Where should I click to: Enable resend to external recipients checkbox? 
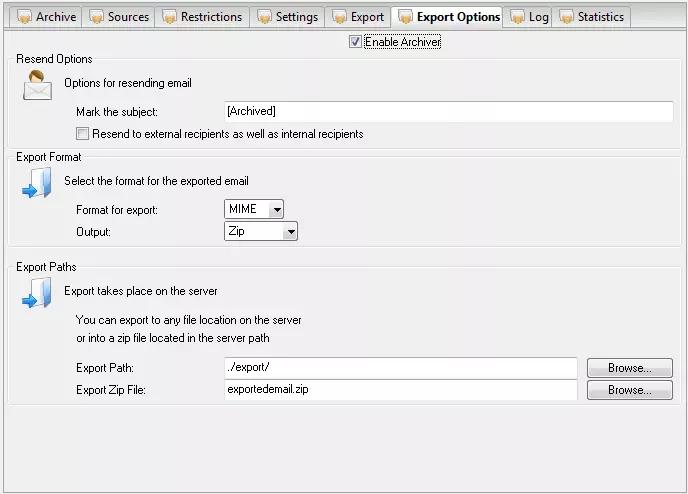point(83,134)
